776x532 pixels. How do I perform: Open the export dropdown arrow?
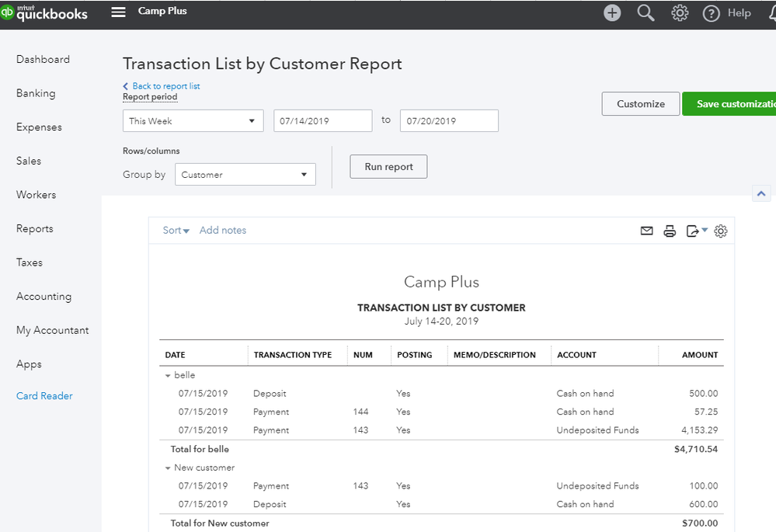click(705, 230)
